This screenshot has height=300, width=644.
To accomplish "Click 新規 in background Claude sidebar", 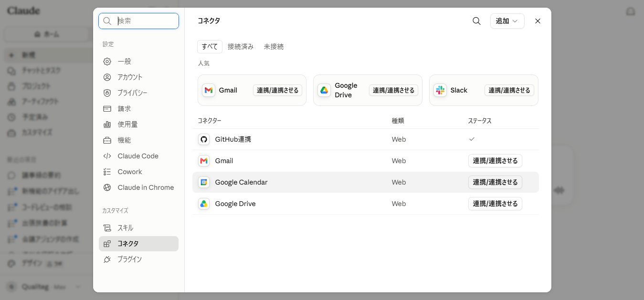I will (48, 55).
